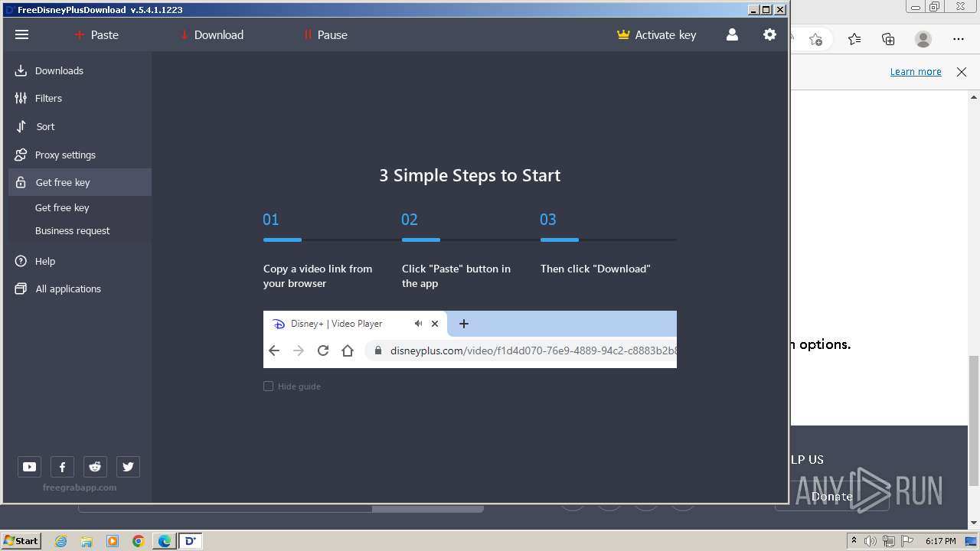Select Get free key sub-item
The width and height of the screenshot is (980, 551).
click(x=62, y=207)
